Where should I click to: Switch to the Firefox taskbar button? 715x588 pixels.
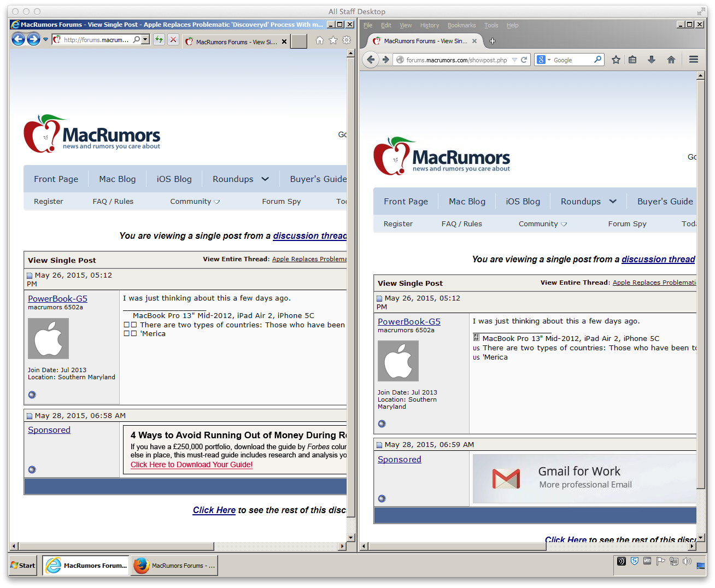click(x=174, y=566)
